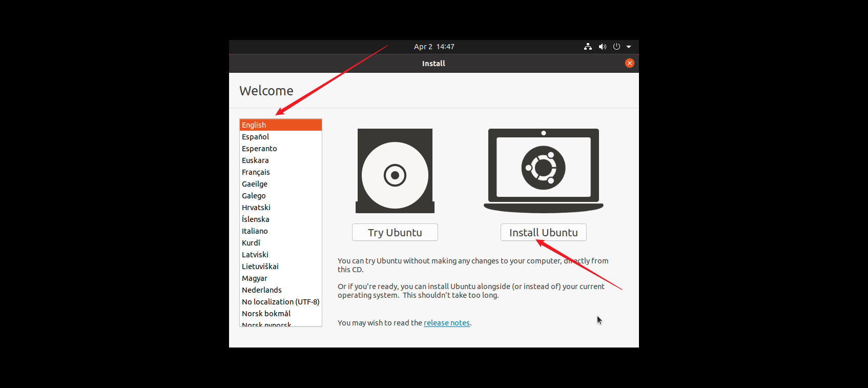Close the Install window with the orange X
The height and width of the screenshot is (388, 868).
[630, 63]
